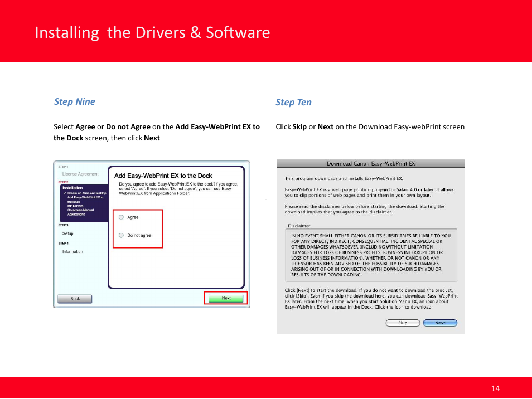
Task: Select Installation step in sidebar
Action: point(72,188)
